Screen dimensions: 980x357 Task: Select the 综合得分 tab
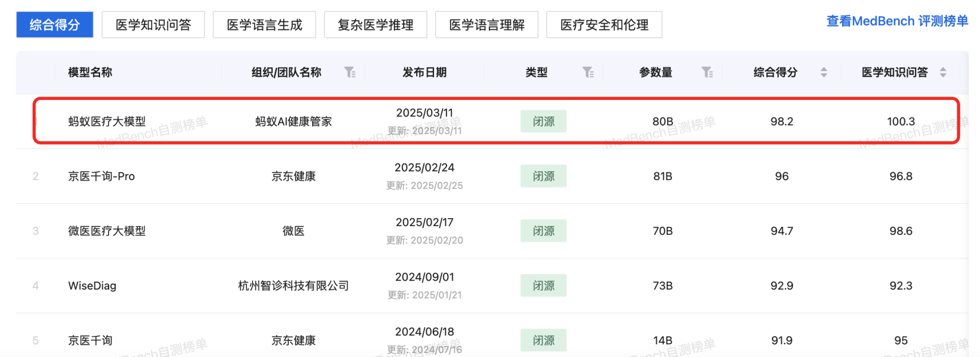55,25
